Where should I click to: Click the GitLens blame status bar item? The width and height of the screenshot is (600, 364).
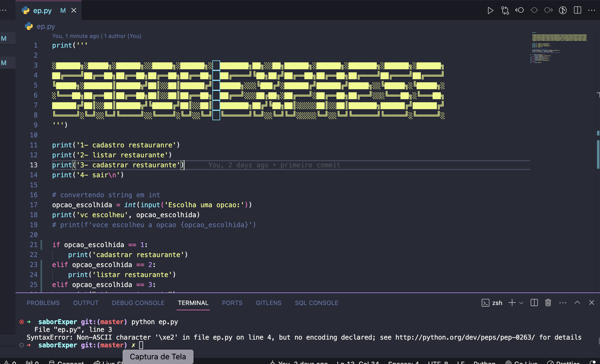click(299, 362)
